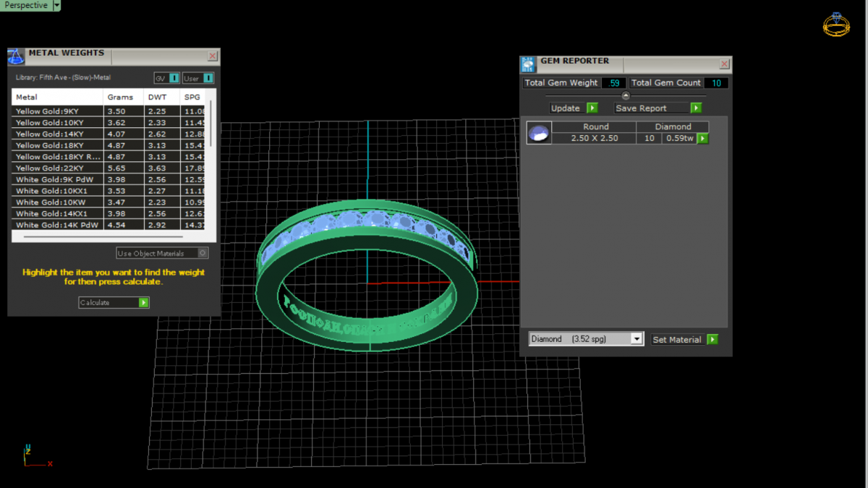Click the Gem Reporter panel icon

[528, 64]
